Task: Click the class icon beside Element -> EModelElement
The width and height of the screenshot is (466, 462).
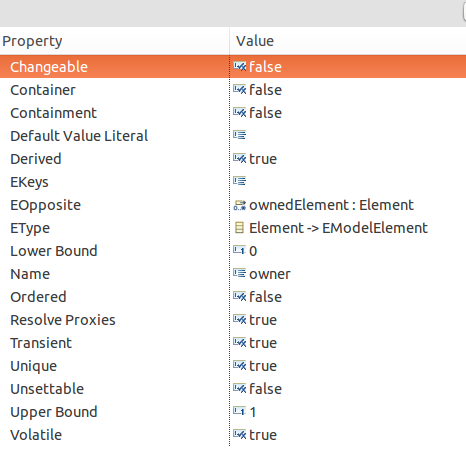Action: 239,228
